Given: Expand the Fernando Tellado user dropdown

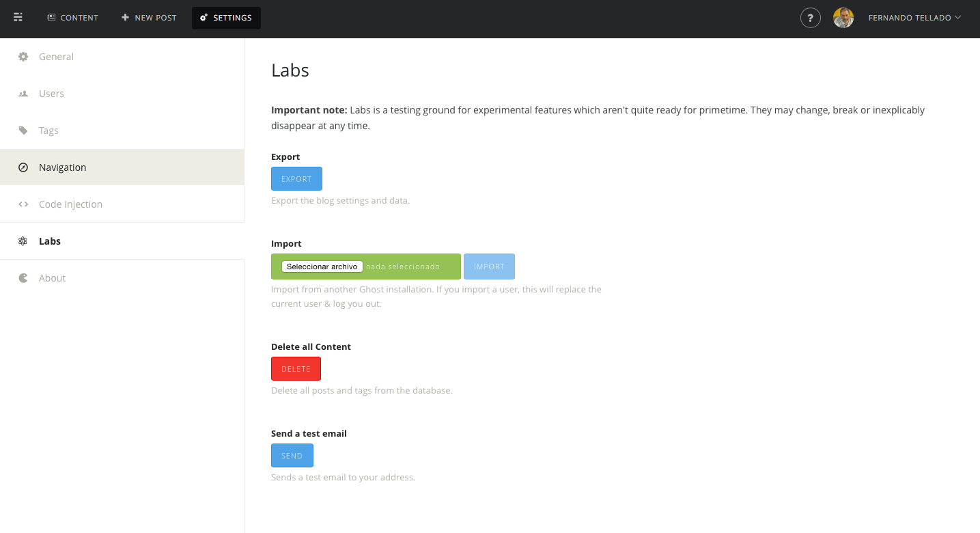Looking at the screenshot, I should [x=914, y=18].
